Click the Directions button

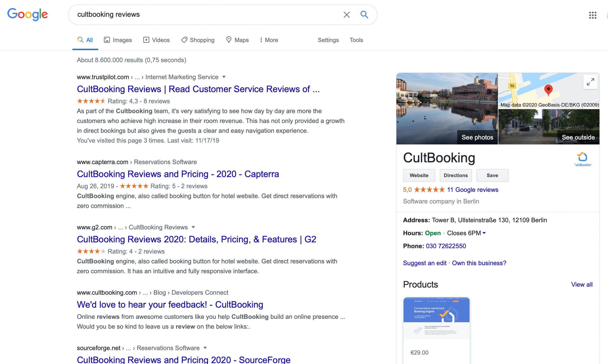(x=456, y=175)
